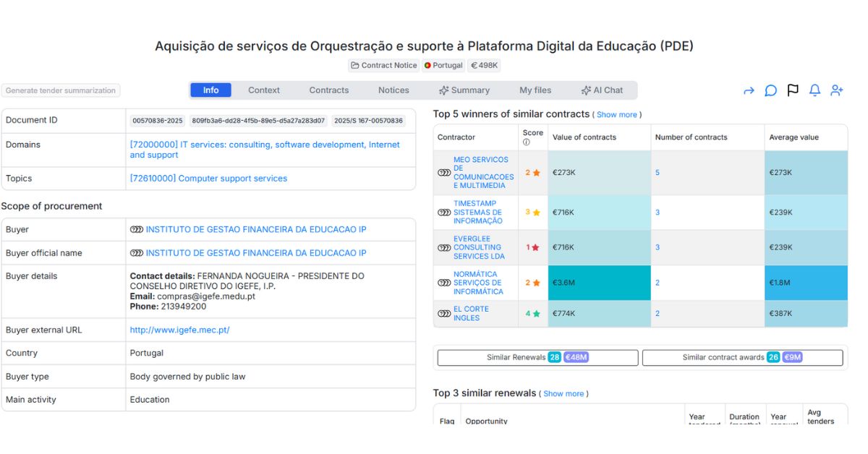The height and width of the screenshot is (454, 868).
Task: Flag this tender with the flag icon
Action: coord(793,90)
